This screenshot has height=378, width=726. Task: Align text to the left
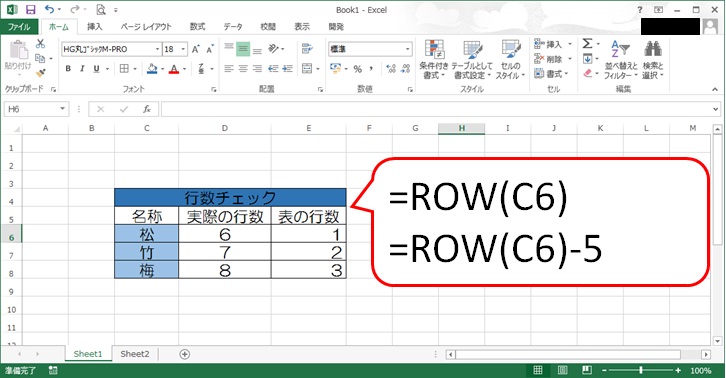(229, 69)
